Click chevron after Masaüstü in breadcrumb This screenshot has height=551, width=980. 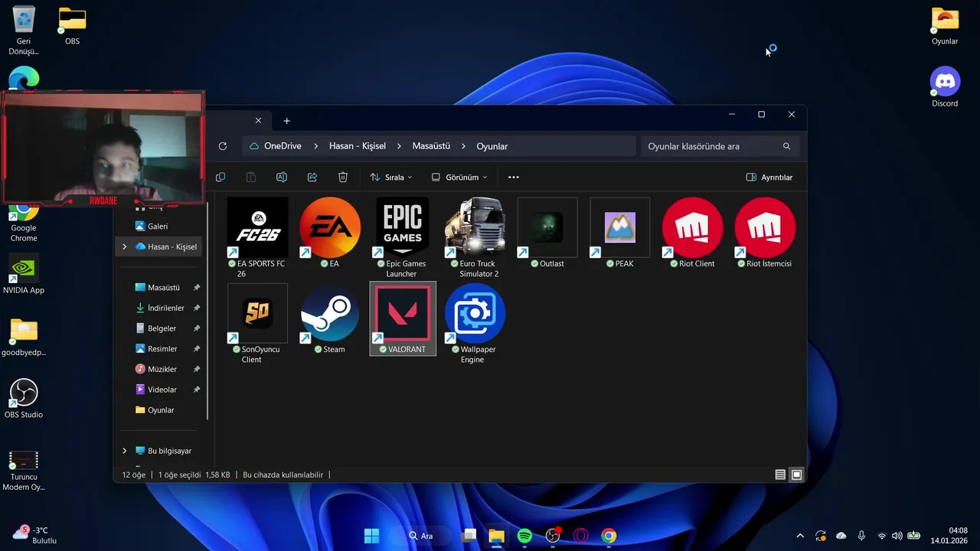pos(463,146)
